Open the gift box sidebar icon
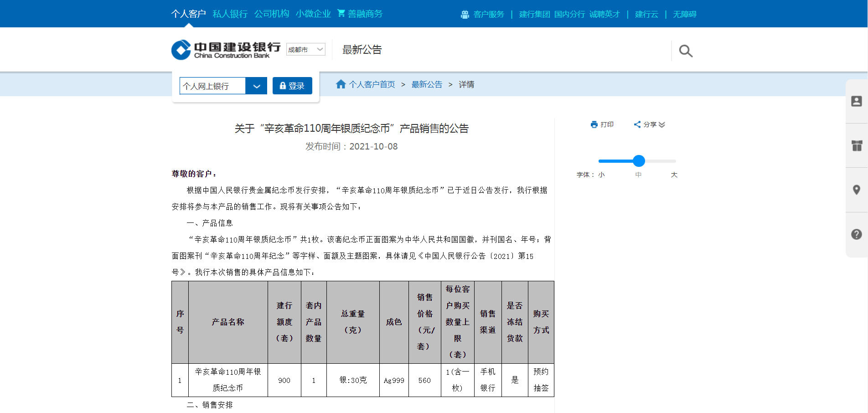868x413 pixels. tap(857, 145)
